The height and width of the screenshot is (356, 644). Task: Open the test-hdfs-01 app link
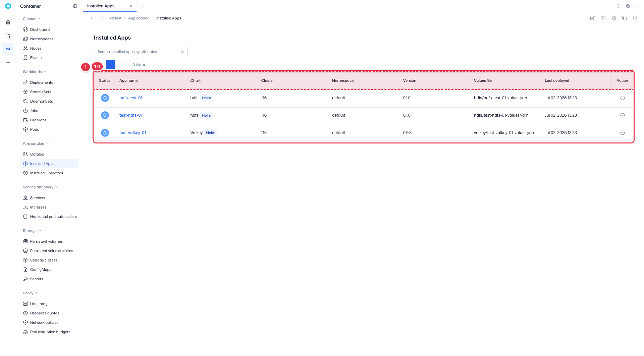coord(131,115)
